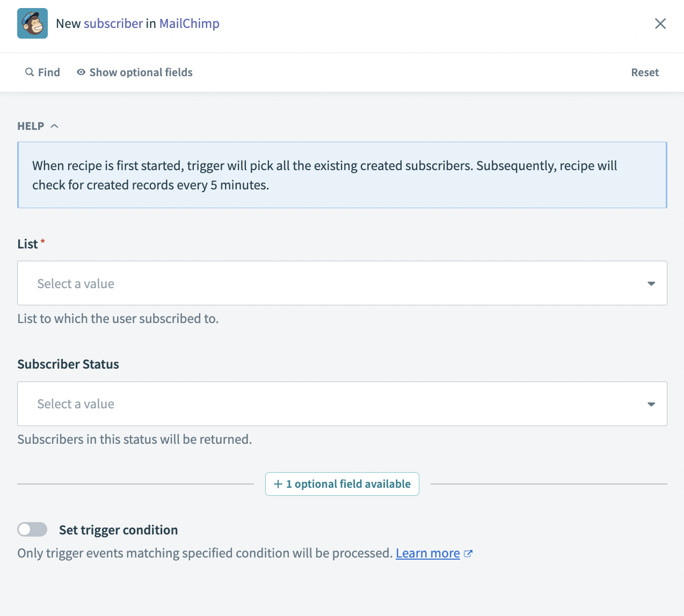Image resolution: width=684 pixels, height=616 pixels.
Task: Click the eye icon beside Show optional fields
Action: click(81, 72)
